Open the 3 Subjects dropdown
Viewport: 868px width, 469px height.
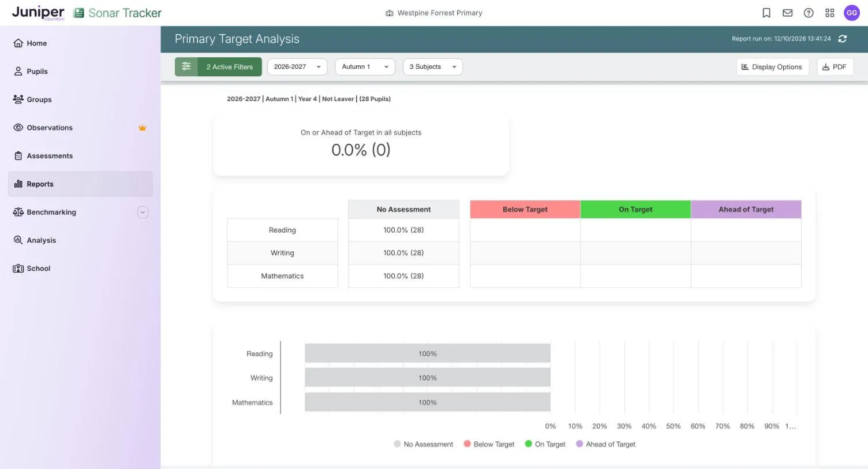pos(433,66)
